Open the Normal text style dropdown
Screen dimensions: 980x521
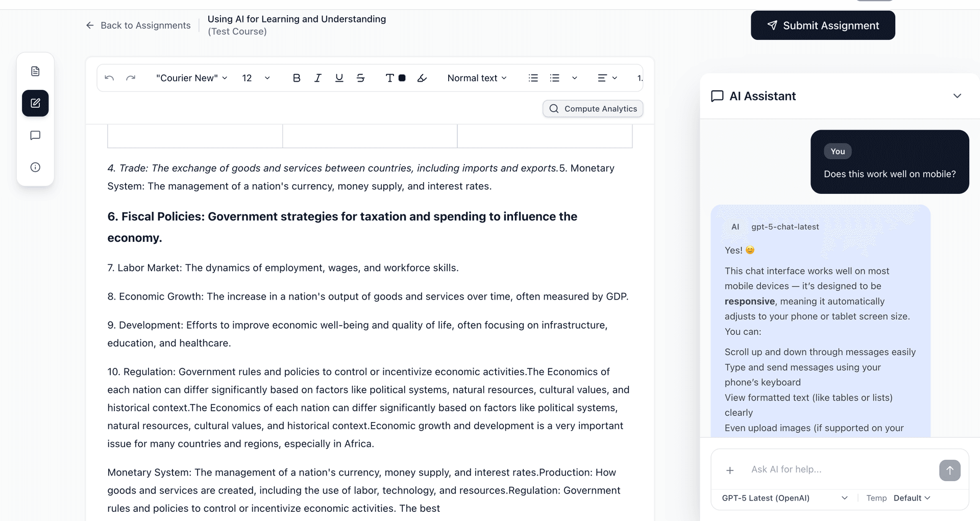tap(476, 78)
